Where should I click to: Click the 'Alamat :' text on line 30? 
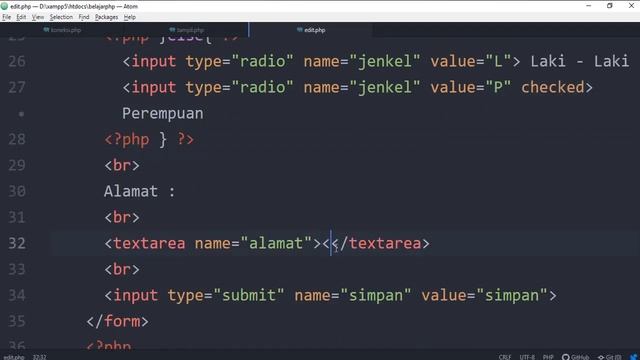coord(140,191)
